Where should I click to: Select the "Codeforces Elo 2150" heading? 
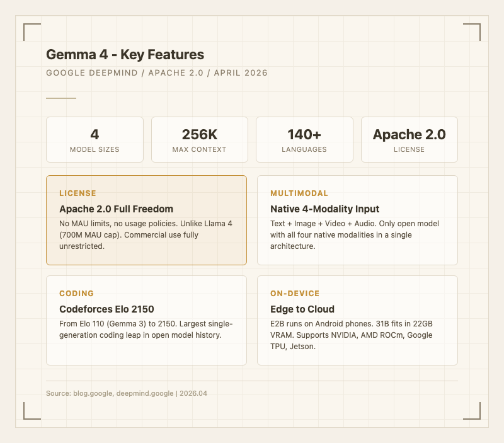(x=106, y=309)
